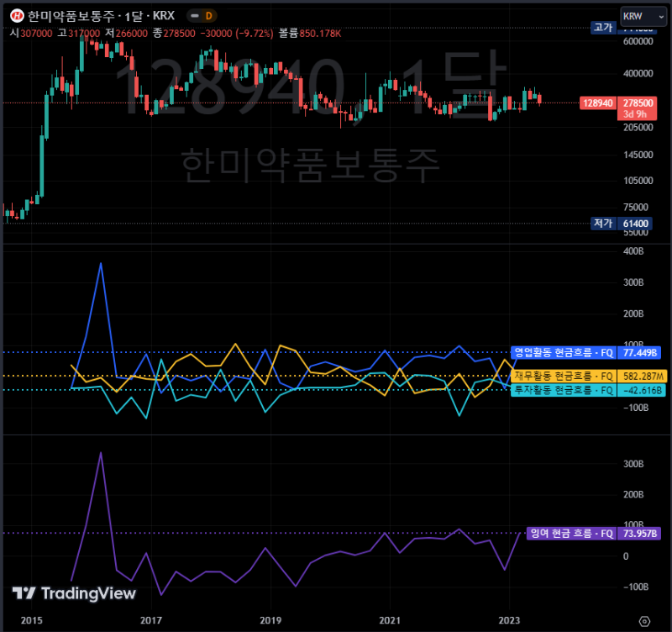The height and width of the screenshot is (632, 672).
Task: Click the 저가 61400 low price marker
Action: coord(622,224)
